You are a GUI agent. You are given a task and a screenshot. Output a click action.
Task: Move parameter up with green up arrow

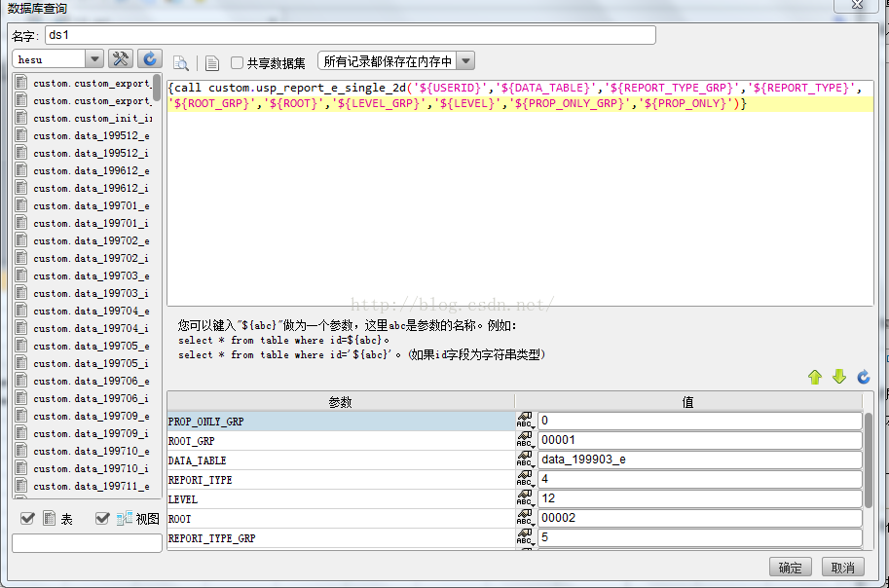pos(815,377)
